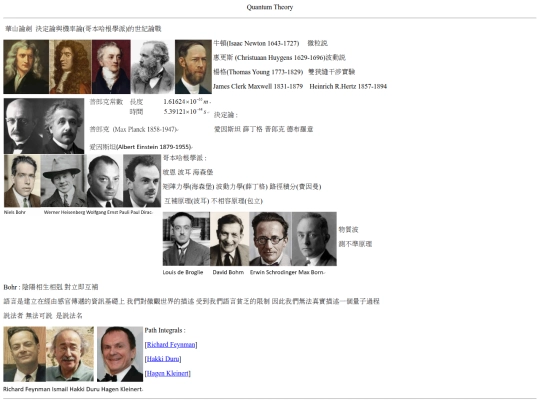
Task: Click the Wolfgang Pauli photo
Action: (105, 181)
